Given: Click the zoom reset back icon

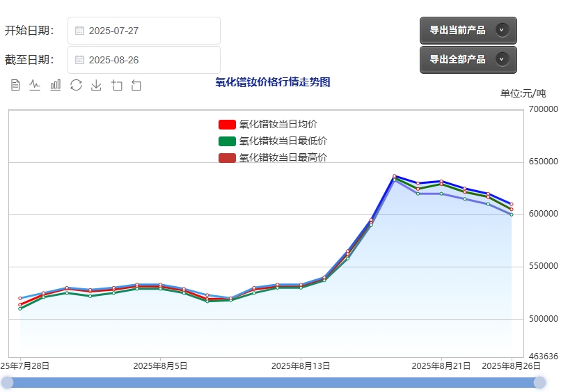Looking at the screenshot, I should click(136, 85).
